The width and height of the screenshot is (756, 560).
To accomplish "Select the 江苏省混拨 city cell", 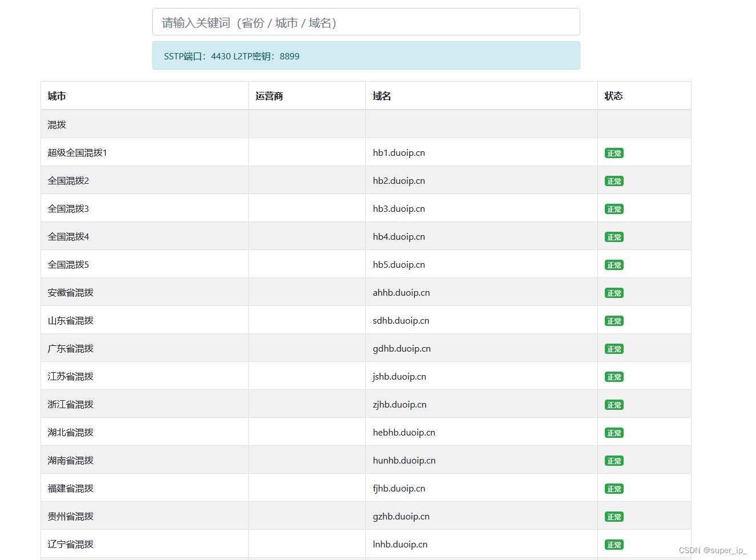I will 144,376.
